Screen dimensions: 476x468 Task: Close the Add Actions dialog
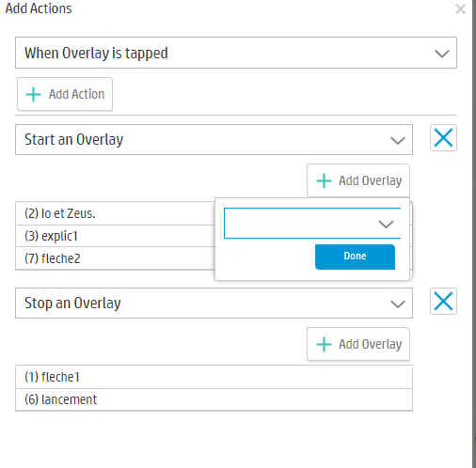460,9
